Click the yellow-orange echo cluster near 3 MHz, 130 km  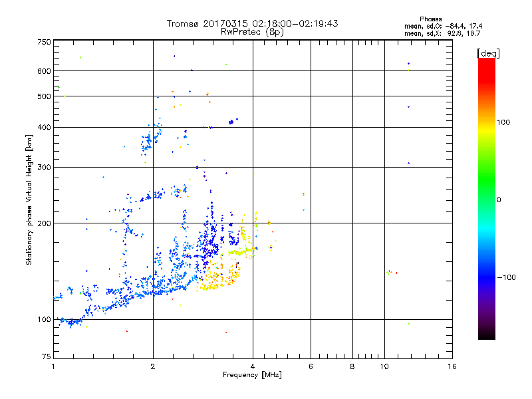pyautogui.click(x=218, y=275)
